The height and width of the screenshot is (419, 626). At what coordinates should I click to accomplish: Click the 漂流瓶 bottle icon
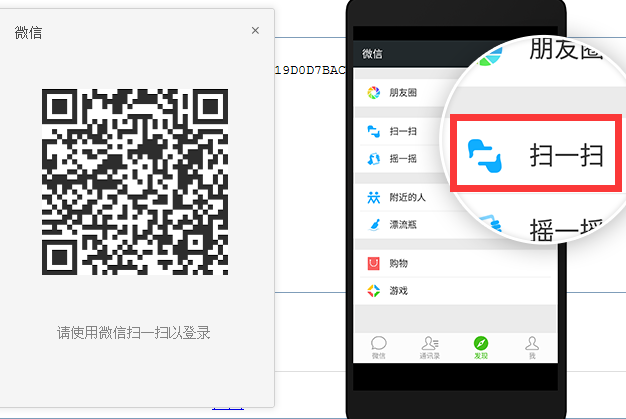tap(374, 225)
